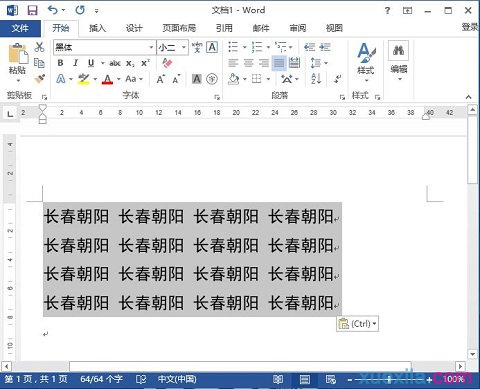The height and width of the screenshot is (389, 480).
Task: Click the horizontal scrollbar right arrow
Action: pos(460,366)
